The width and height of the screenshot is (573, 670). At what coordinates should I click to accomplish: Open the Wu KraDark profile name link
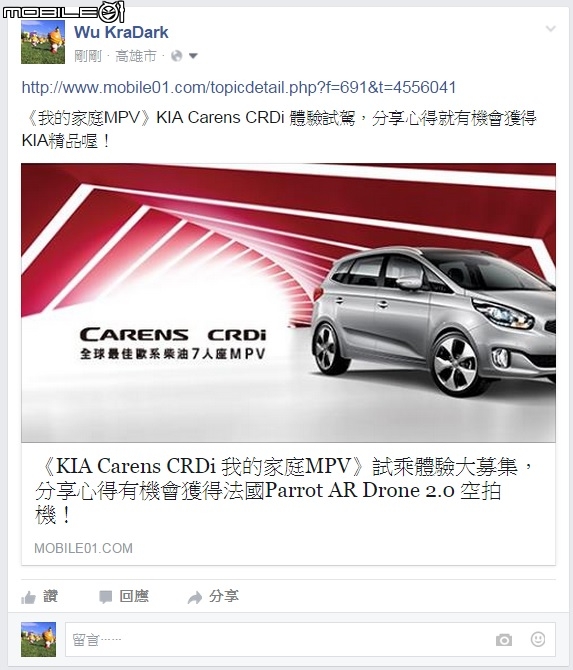point(121,32)
